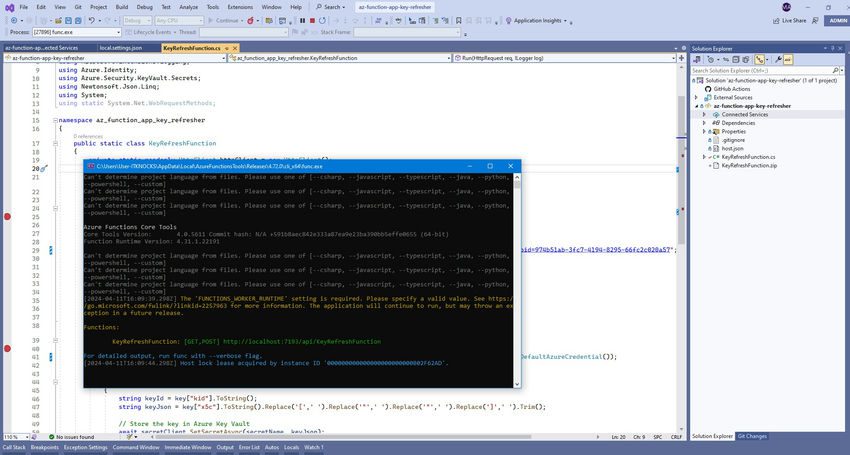The width and height of the screenshot is (850, 455).
Task: Expand the KeyRefreshFunction.cs tree node
Action: (704, 157)
